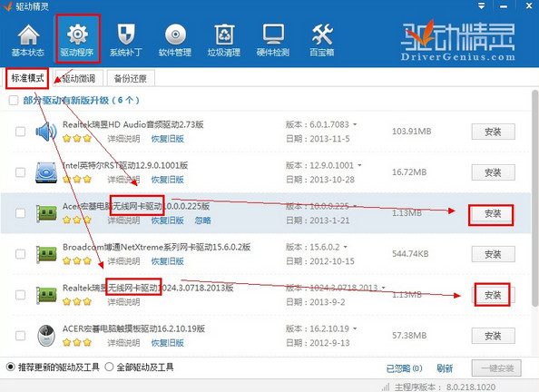Expand version dropdown for 6.0.1.7083
This screenshot has width=539, height=392.
pos(355,124)
